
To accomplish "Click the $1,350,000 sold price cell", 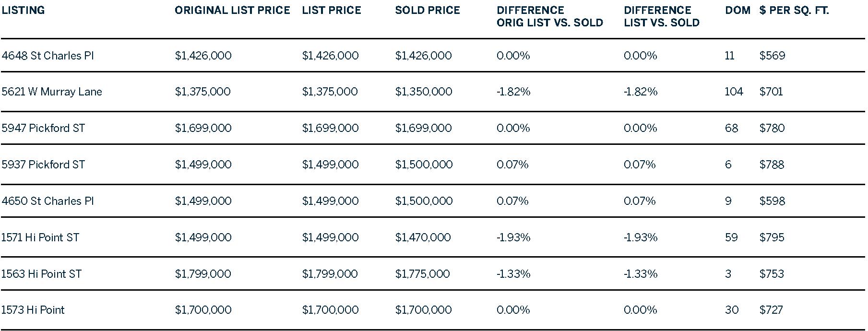I will point(423,92).
